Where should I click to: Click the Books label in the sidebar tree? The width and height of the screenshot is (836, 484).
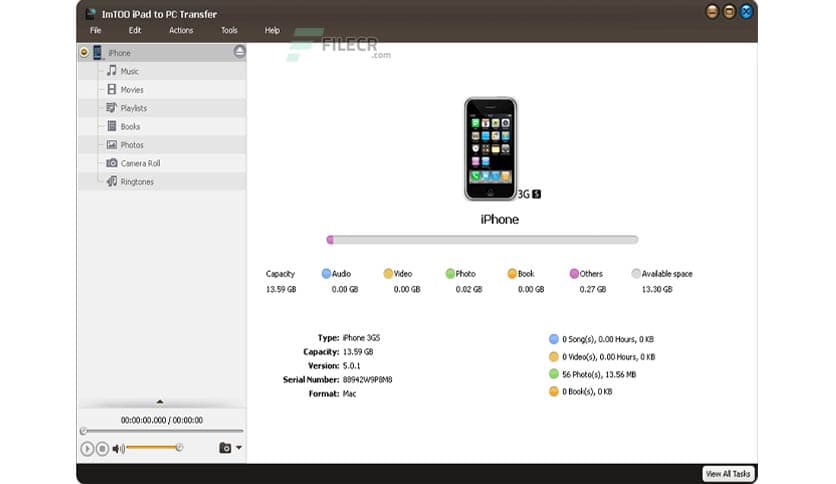pos(130,127)
